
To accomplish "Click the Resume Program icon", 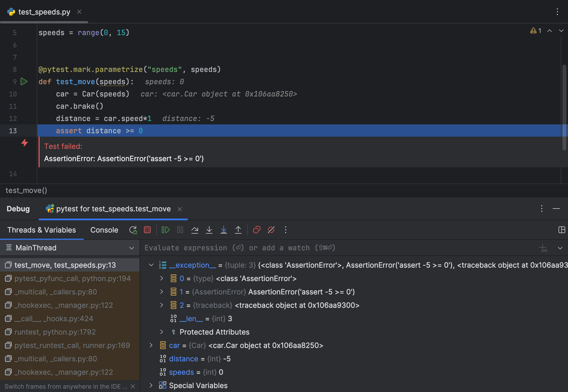I will pos(165,230).
